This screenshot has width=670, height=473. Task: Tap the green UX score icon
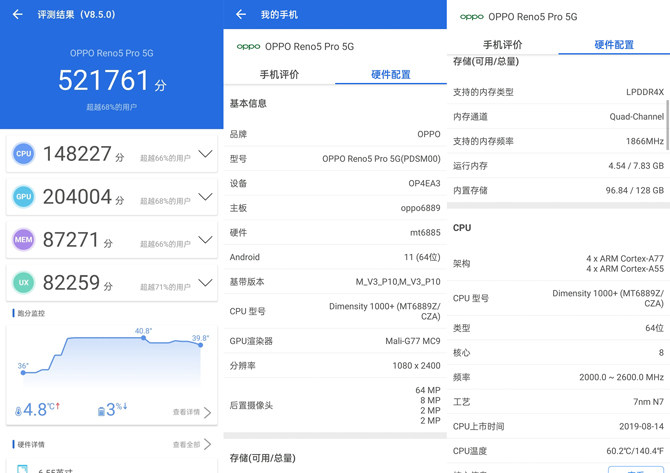[x=24, y=282]
